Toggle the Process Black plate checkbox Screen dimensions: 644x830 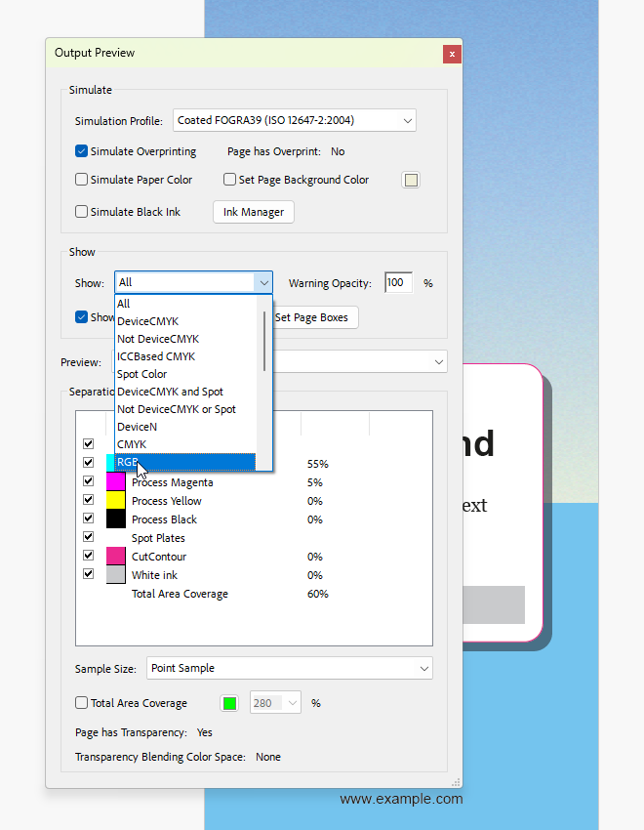(88, 519)
